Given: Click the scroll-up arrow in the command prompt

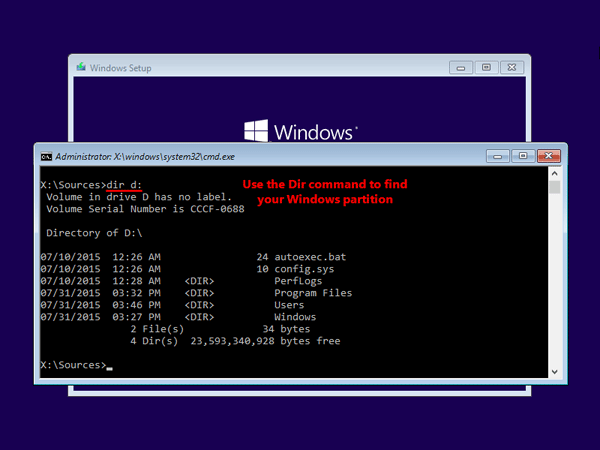Looking at the screenshot, I should (555, 175).
